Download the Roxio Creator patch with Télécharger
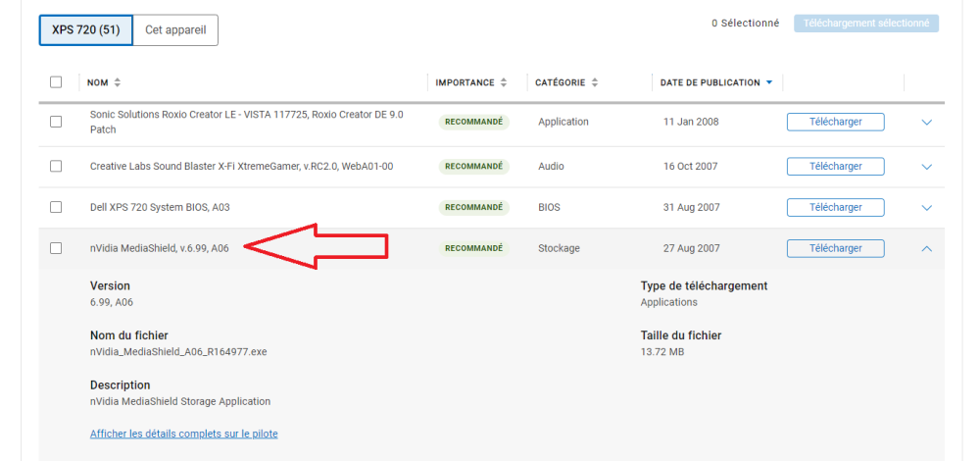 pos(835,122)
